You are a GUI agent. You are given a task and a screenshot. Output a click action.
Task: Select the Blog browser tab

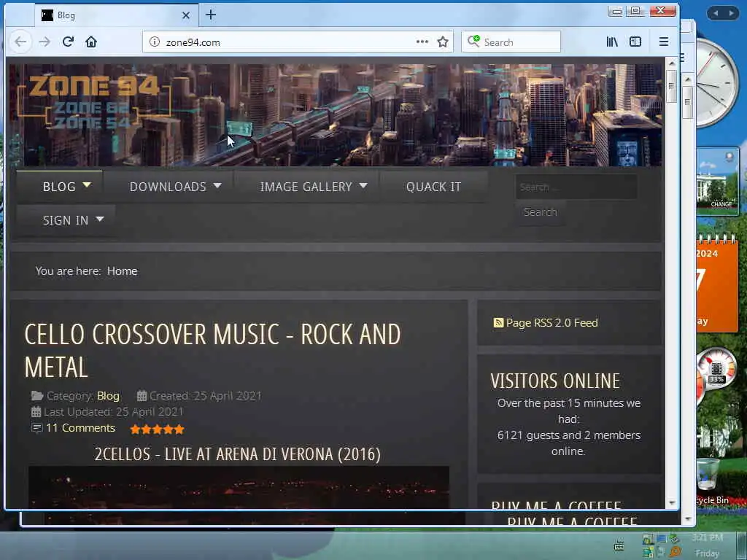pos(116,15)
